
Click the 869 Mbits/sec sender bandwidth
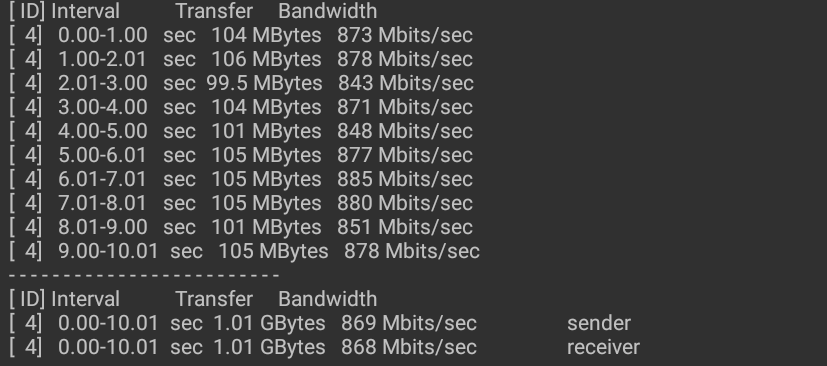(x=409, y=323)
